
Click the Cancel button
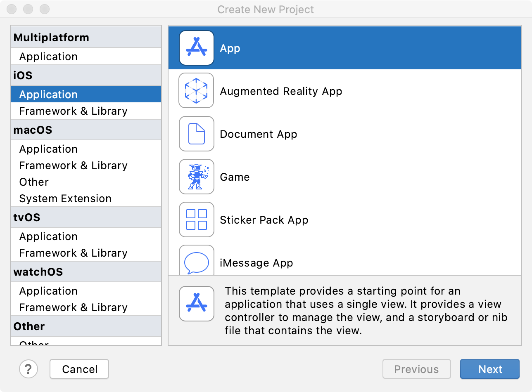point(79,369)
